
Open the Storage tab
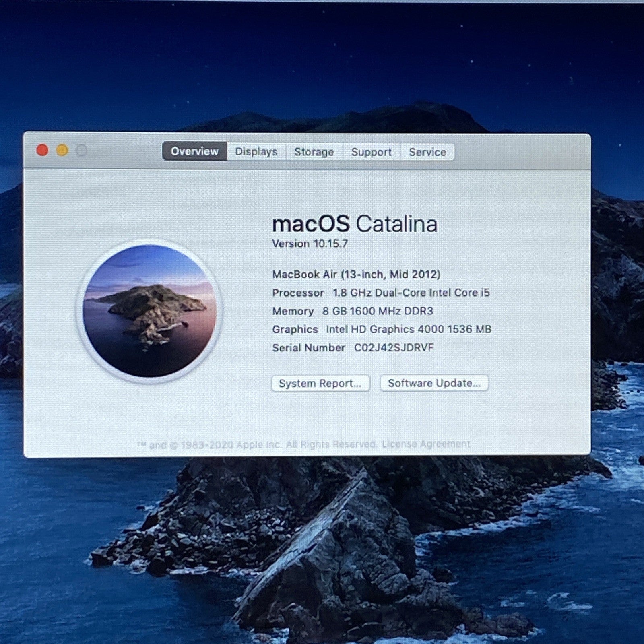click(x=314, y=152)
